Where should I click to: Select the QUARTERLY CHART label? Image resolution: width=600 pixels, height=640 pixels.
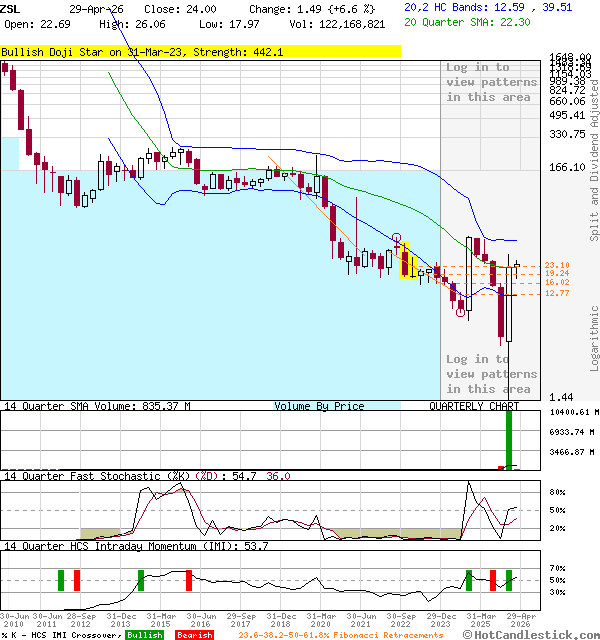pyautogui.click(x=474, y=406)
